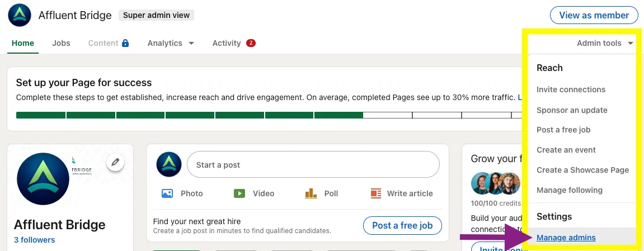
Task: Collapse the Admin tools dropdown
Action: (x=607, y=43)
